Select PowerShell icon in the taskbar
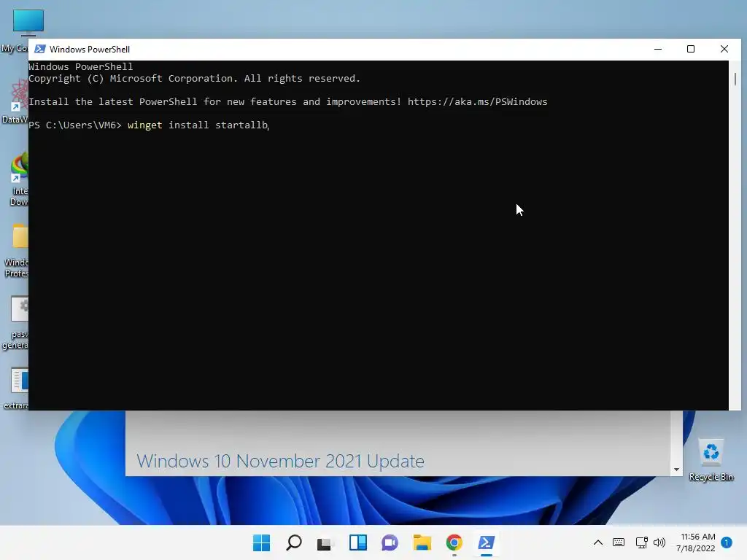The image size is (747, 560). click(487, 542)
